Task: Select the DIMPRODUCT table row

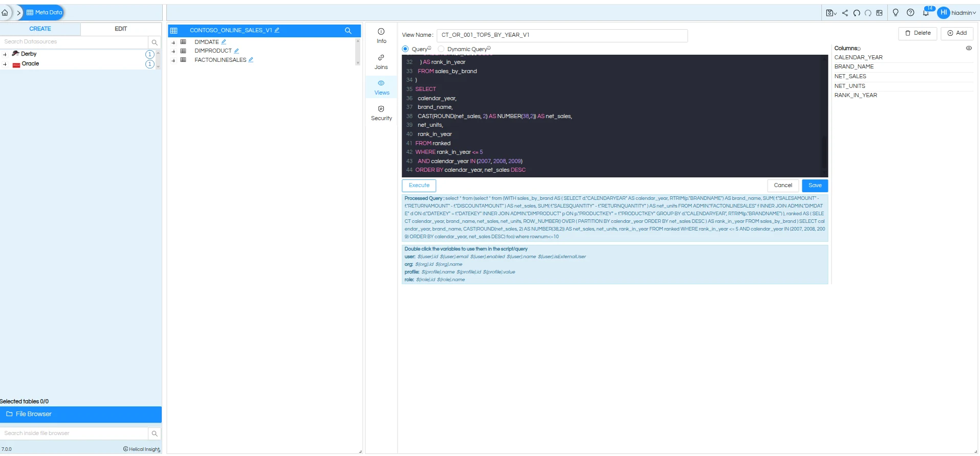Action: pyautogui.click(x=213, y=51)
